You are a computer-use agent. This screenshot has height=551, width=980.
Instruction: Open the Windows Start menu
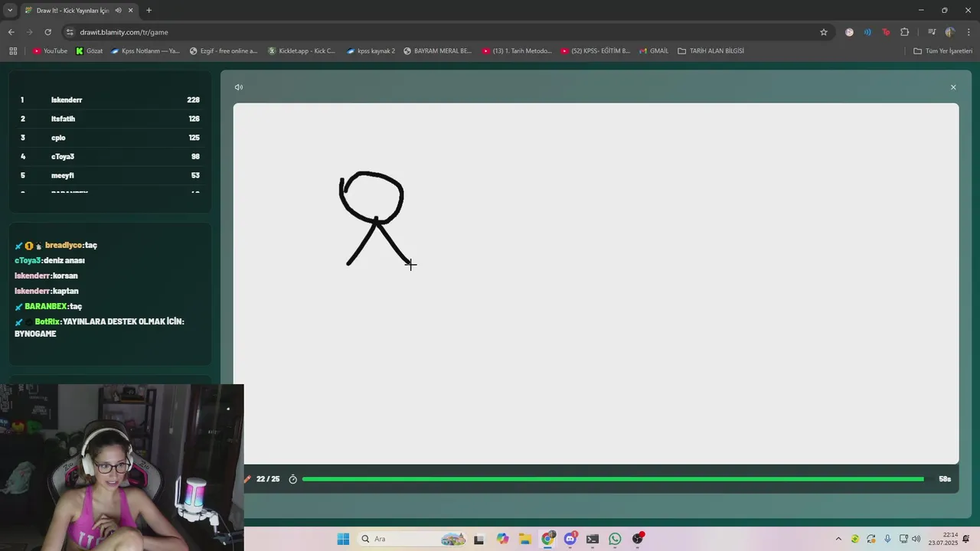[x=343, y=539]
